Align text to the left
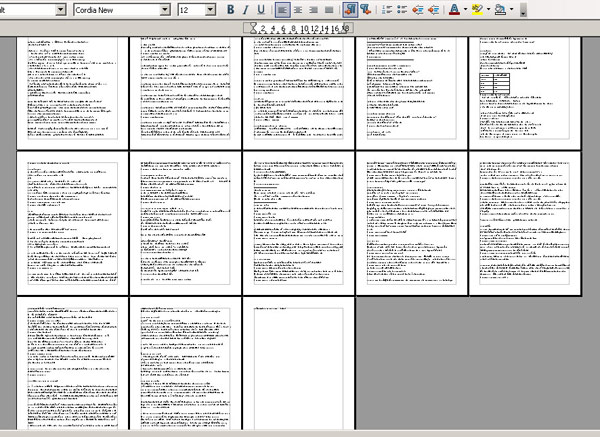 coord(283,9)
